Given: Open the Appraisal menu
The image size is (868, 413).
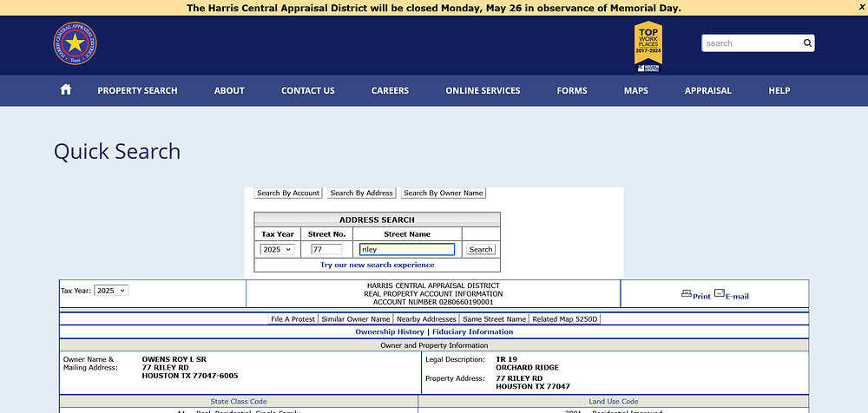Looking at the screenshot, I should (708, 91).
